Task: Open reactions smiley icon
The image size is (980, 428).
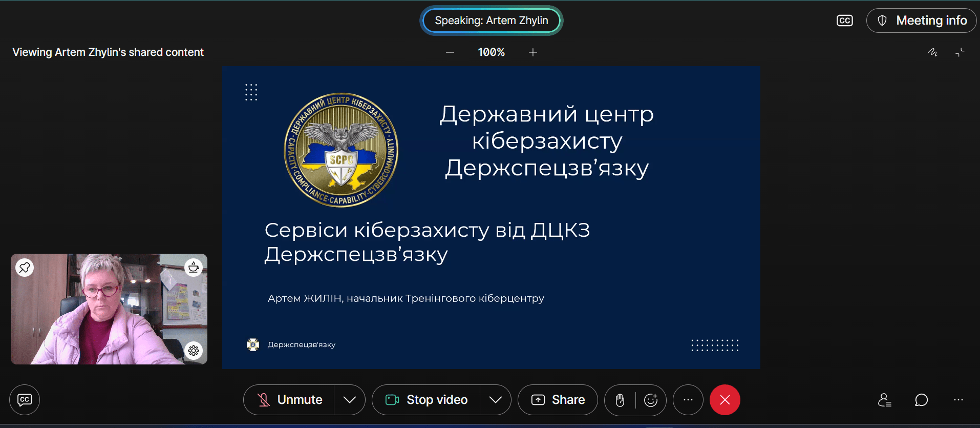Action: pos(651,400)
